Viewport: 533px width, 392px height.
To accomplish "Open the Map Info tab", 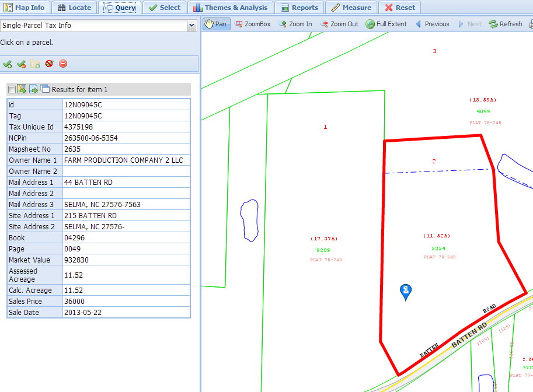I will tap(25, 8).
